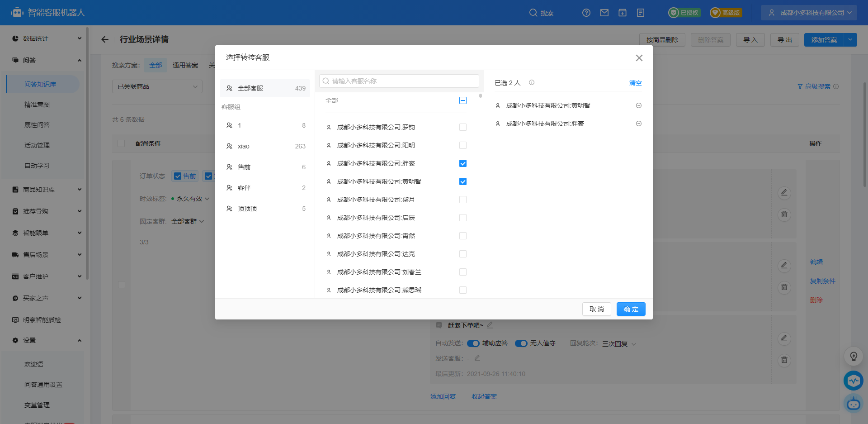Viewport: 868px width, 424px height.
Task: Open the arrow next to 添加答案
Action: tap(850, 40)
